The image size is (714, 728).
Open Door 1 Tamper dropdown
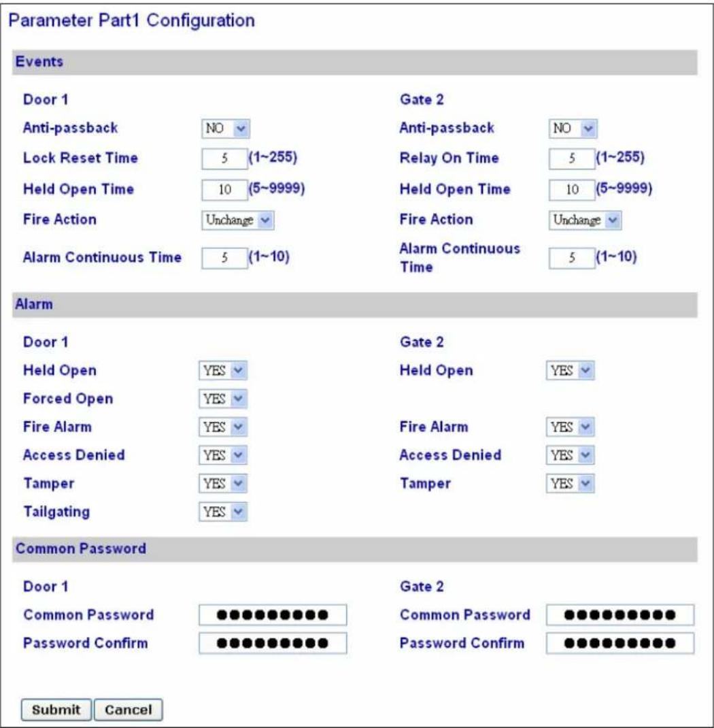pos(222,484)
